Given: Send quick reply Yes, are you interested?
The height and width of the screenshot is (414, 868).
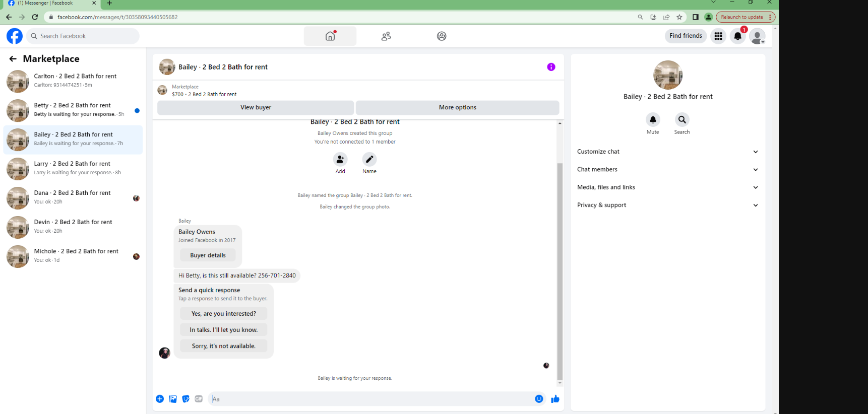Looking at the screenshot, I should pos(224,313).
